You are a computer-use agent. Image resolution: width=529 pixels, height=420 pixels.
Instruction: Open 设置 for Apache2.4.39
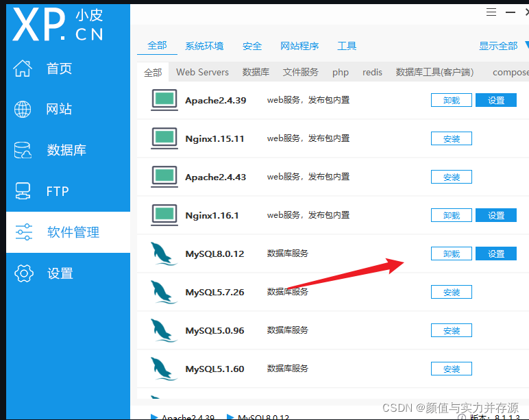(x=496, y=100)
